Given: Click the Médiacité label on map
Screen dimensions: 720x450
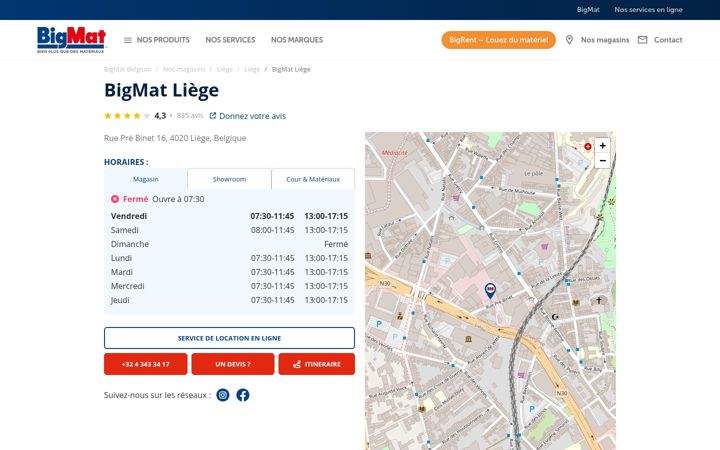Looking at the screenshot, I should 394,152.
